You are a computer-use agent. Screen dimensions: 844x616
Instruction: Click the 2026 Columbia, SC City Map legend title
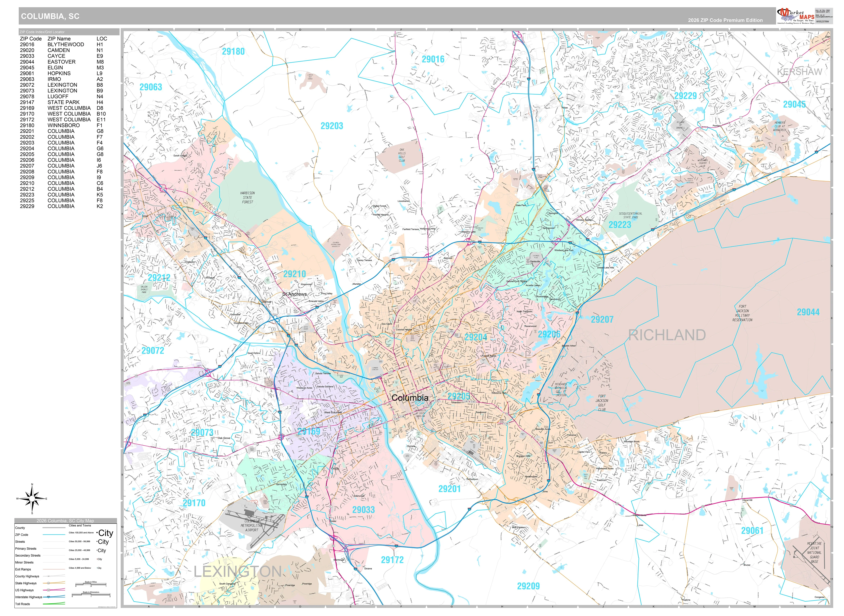click(65, 521)
